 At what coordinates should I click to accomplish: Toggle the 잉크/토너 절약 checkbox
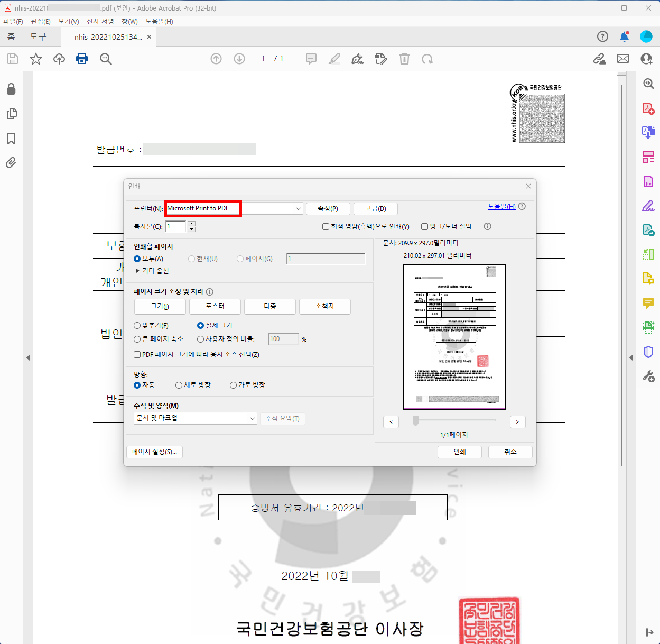pyautogui.click(x=425, y=227)
